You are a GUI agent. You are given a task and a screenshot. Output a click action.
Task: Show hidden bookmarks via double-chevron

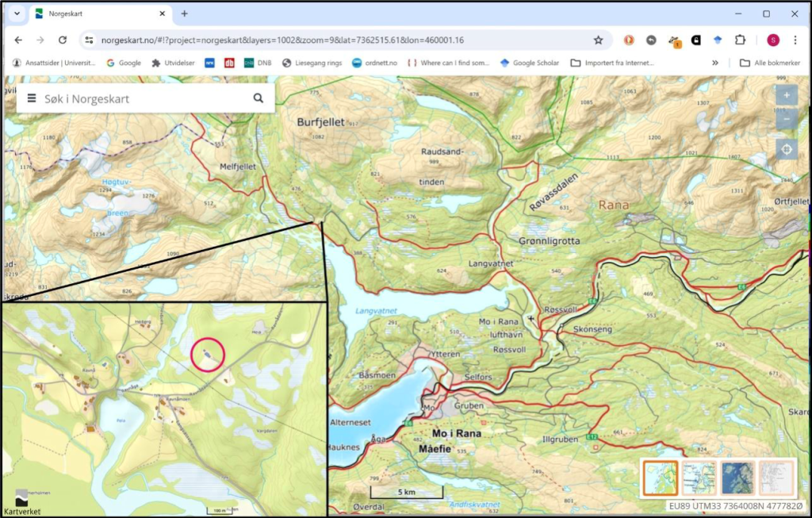pyautogui.click(x=715, y=63)
